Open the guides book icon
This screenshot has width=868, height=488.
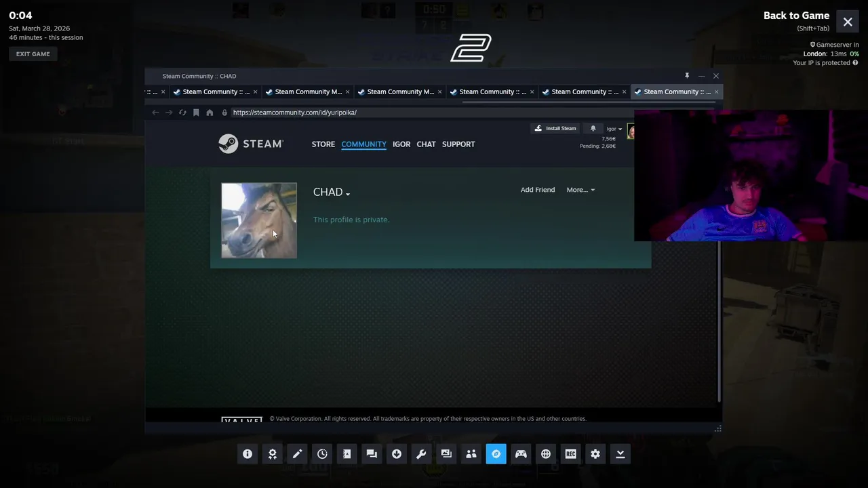347,454
